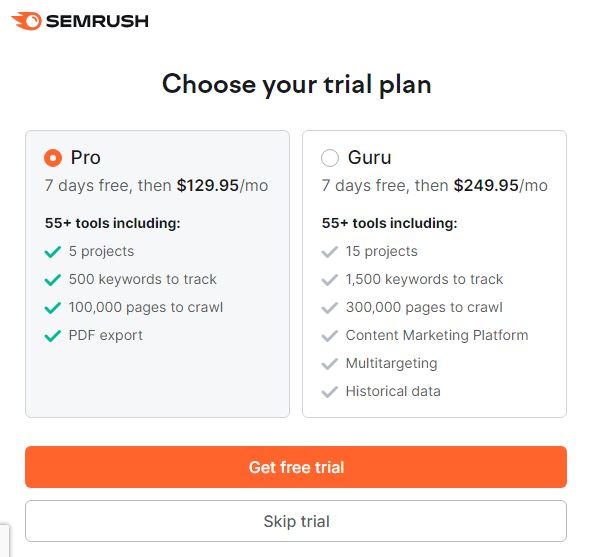Select the Pro plan radio button
The image size is (614, 557).
point(53,158)
